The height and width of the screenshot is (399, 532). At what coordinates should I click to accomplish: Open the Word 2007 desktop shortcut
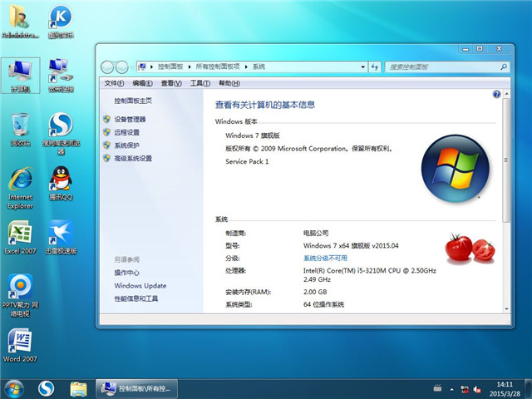(20, 346)
